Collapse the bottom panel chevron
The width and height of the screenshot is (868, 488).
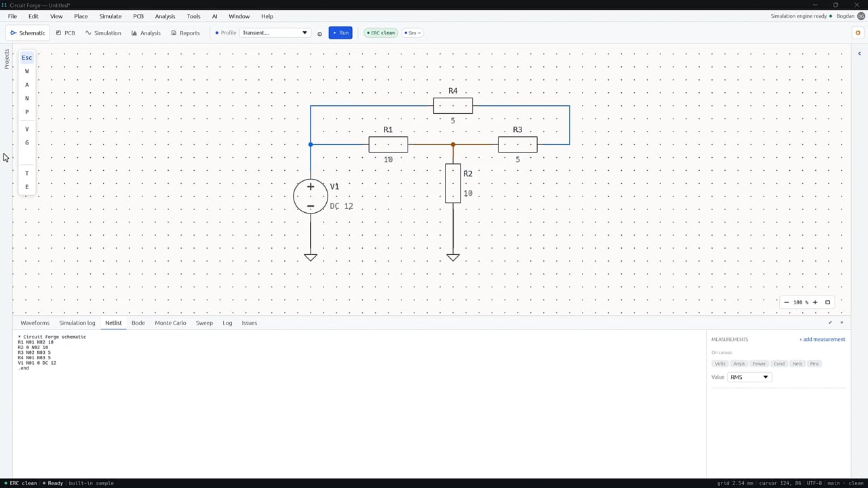pyautogui.click(x=842, y=323)
